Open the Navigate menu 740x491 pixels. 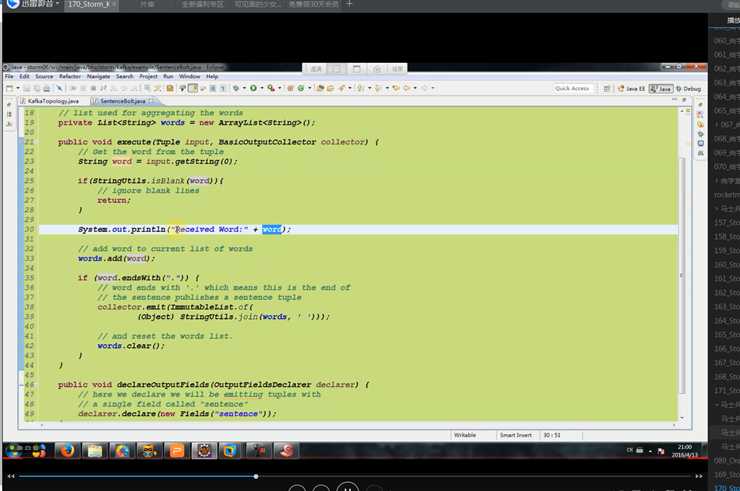[x=98, y=76]
